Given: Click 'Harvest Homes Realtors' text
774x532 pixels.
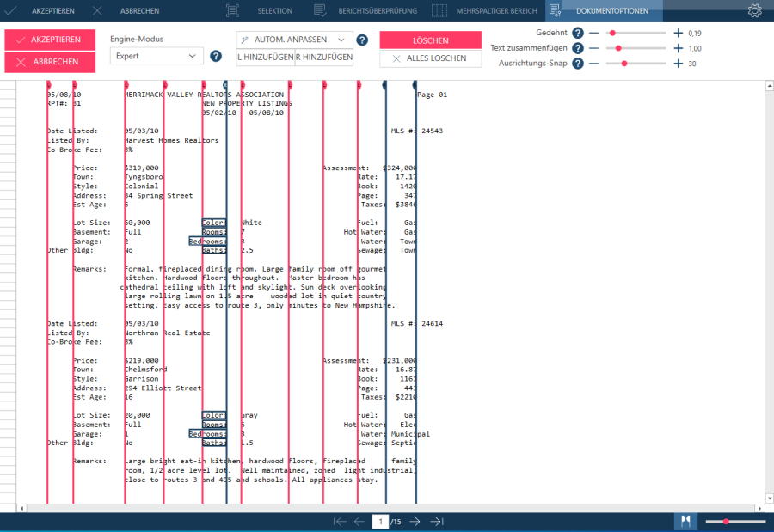Looking at the screenshot, I should coord(172,141).
